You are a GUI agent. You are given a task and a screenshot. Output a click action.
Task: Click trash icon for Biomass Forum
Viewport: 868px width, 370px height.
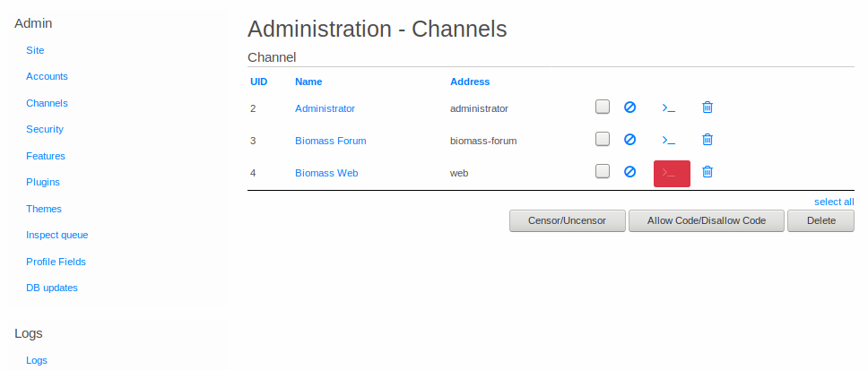707,140
